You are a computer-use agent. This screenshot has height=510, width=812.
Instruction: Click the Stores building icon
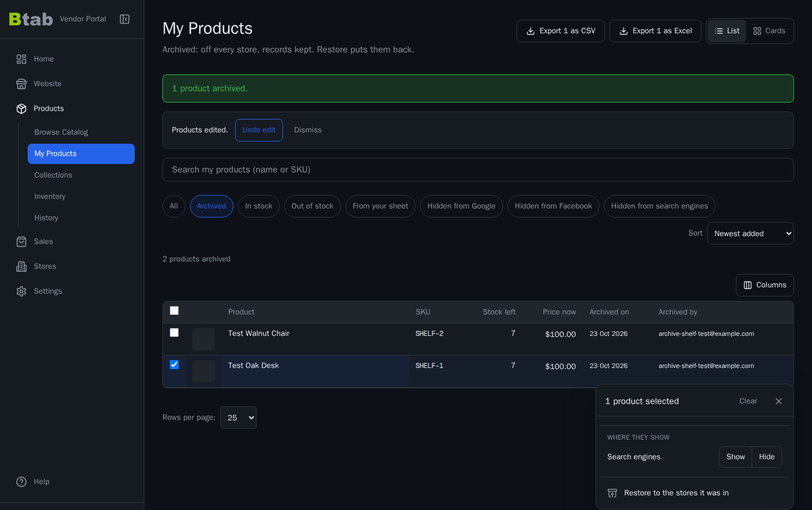21,267
